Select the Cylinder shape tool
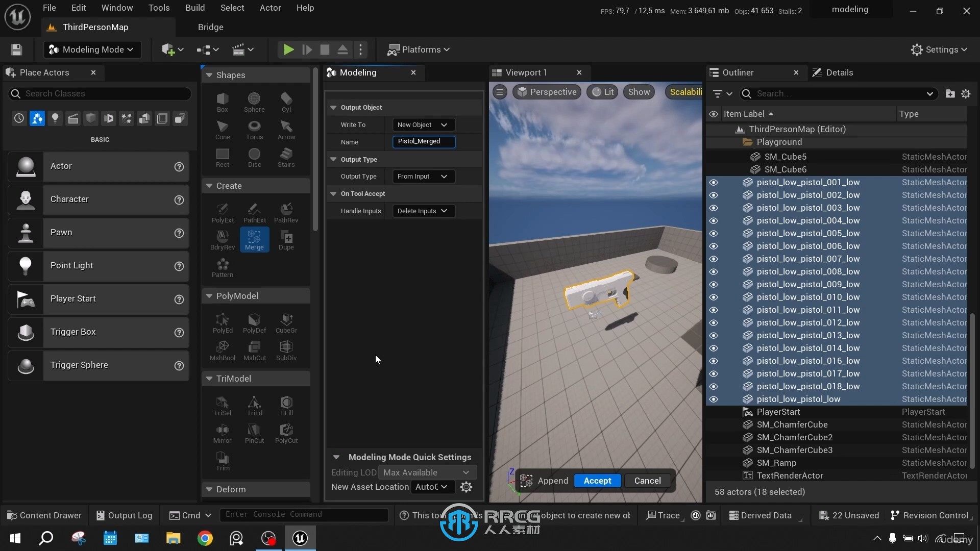 coord(286,102)
